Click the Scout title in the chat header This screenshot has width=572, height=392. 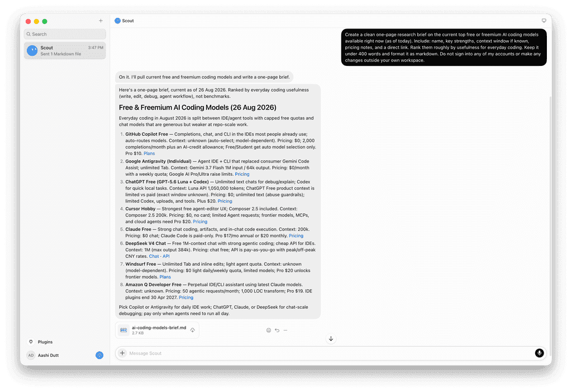click(x=128, y=21)
